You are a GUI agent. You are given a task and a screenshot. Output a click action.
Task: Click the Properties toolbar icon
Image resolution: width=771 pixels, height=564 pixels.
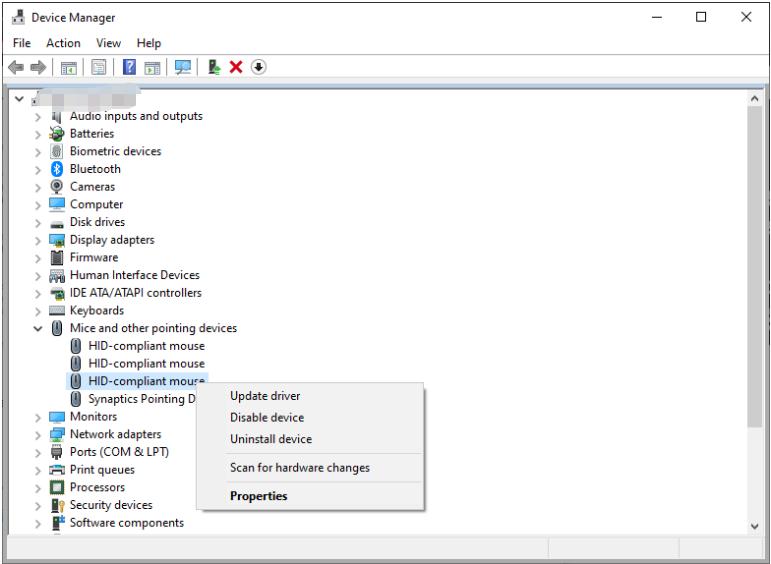pos(100,67)
